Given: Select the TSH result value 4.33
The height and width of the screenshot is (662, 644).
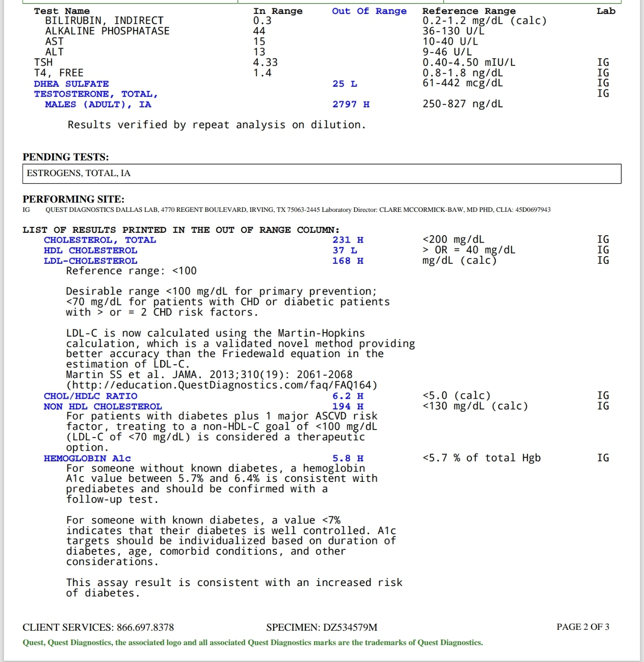Looking at the screenshot, I should (x=265, y=63).
